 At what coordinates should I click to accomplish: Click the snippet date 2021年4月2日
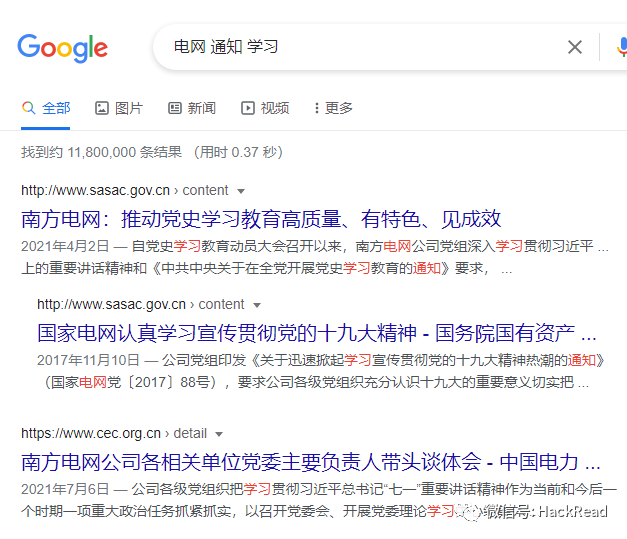click(x=65, y=246)
